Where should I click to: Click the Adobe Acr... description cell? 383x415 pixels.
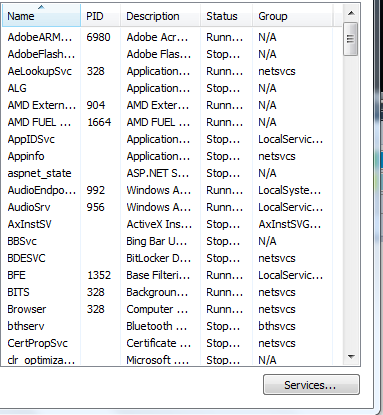point(157,37)
